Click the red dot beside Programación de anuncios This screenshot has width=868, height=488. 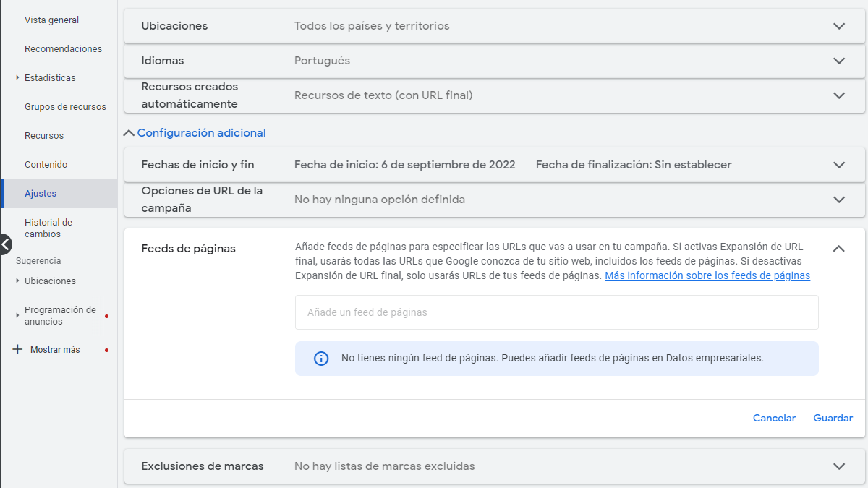coord(108,317)
